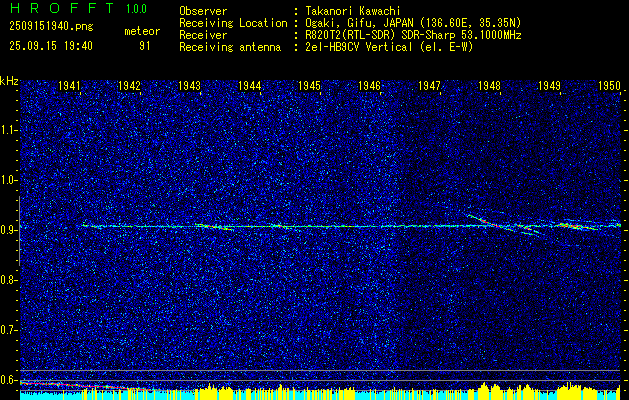Click the meteor count 91
Viewport: 629px width, 400px height.
[145, 46]
